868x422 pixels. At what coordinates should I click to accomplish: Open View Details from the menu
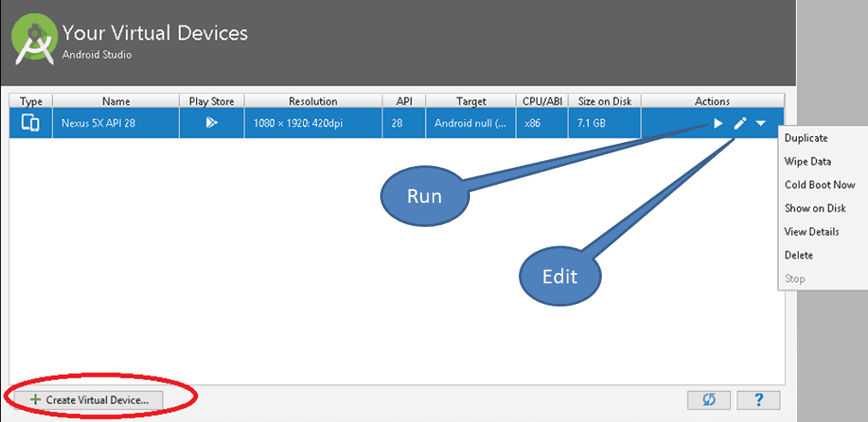click(812, 231)
